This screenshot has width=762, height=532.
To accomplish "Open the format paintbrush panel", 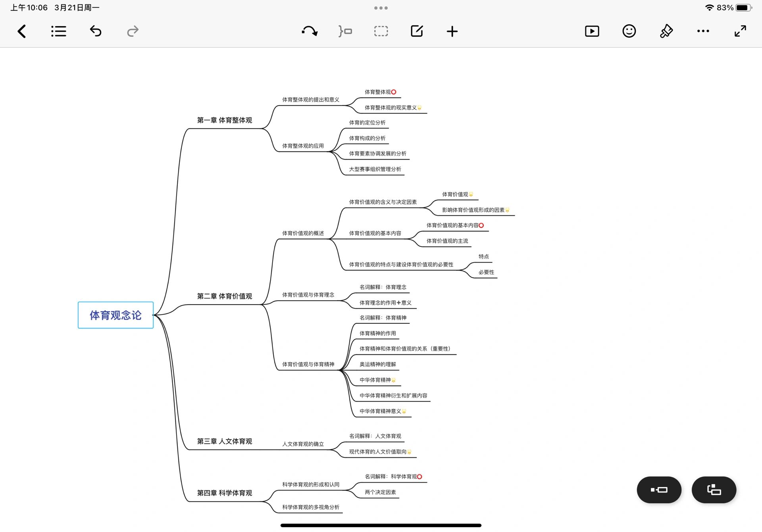I will coord(666,31).
